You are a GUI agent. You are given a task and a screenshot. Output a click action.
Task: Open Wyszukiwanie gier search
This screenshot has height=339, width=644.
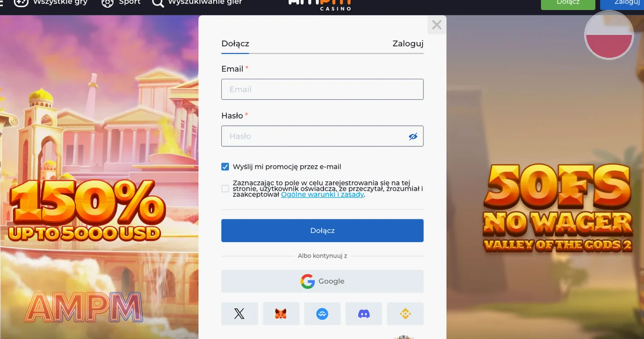(x=197, y=3)
